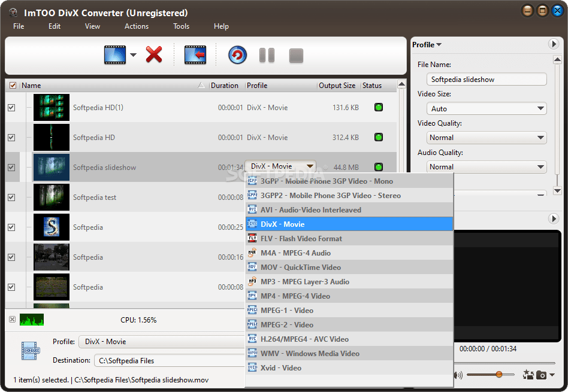568x392 pixels.
Task: Choose MPEG-2 Video profile
Action: (x=349, y=325)
